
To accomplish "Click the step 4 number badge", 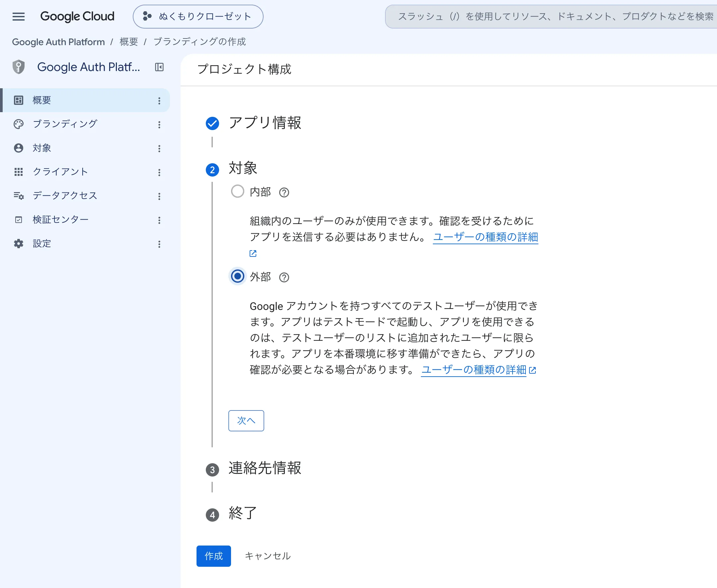I will tap(212, 515).
